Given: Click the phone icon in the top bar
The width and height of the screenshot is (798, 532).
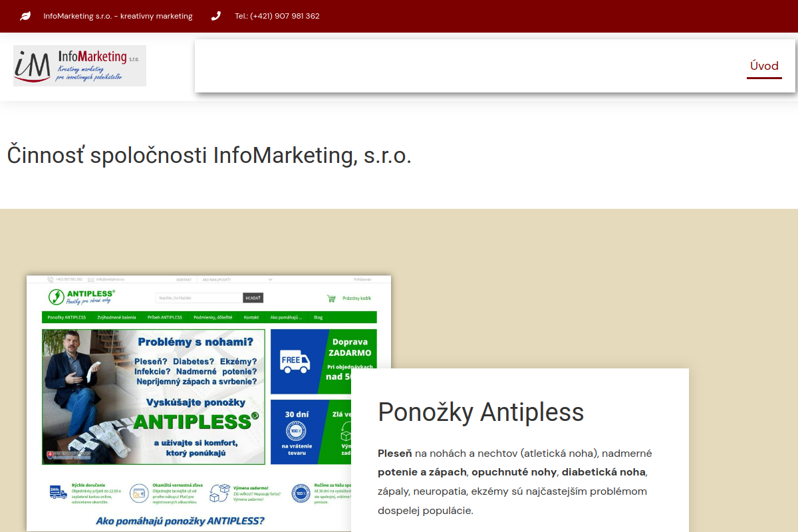Looking at the screenshot, I should click(x=216, y=16).
